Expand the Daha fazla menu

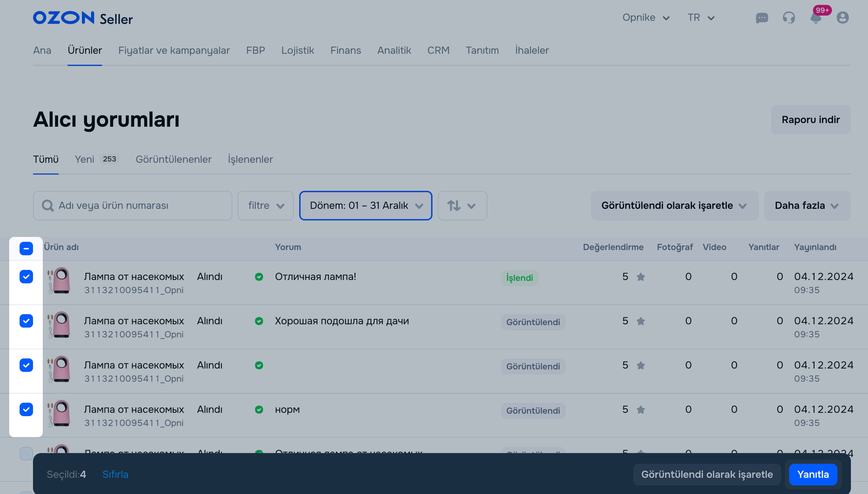tap(807, 205)
